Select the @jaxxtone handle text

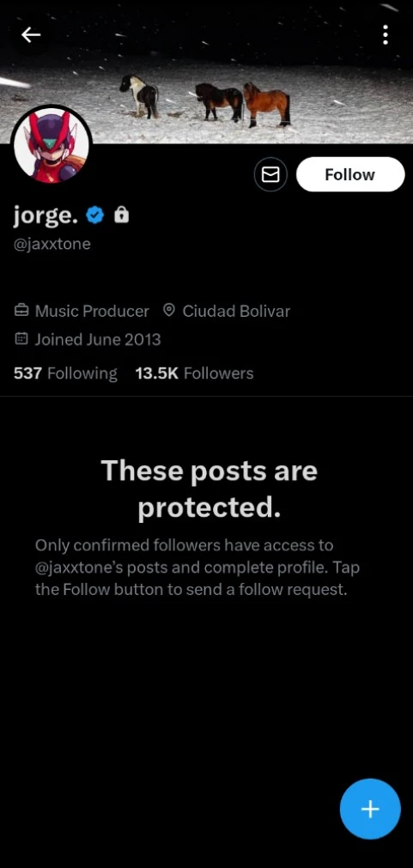click(x=52, y=244)
